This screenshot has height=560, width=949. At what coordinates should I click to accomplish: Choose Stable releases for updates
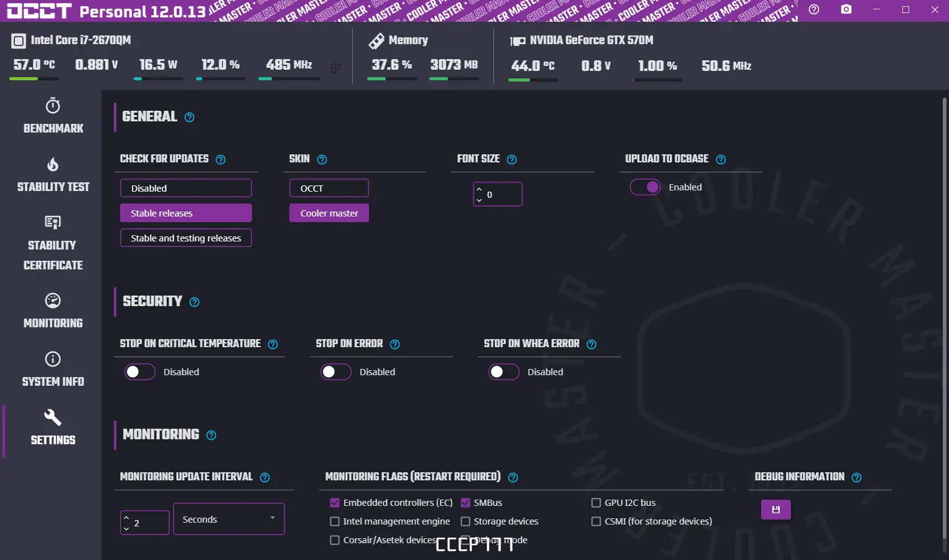tap(186, 213)
